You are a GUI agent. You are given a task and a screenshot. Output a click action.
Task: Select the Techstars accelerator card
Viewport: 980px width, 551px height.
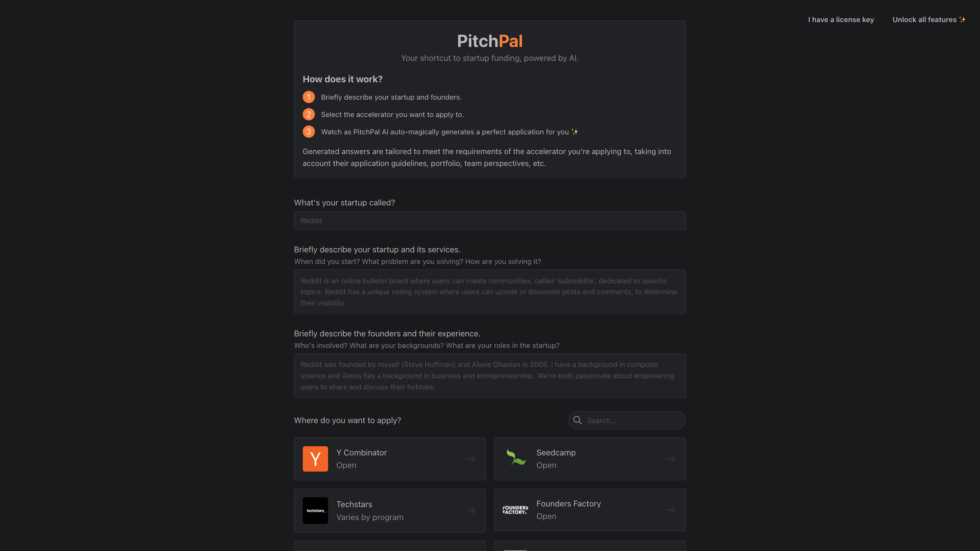coord(390,510)
